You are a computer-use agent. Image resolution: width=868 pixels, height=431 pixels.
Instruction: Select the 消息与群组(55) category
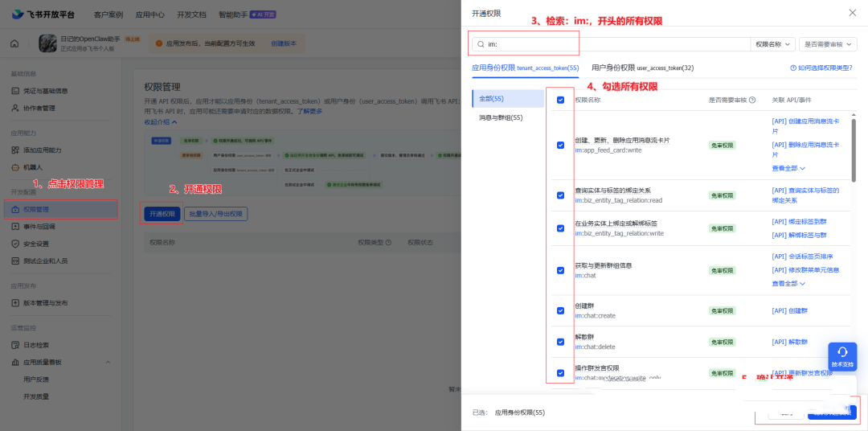(x=501, y=117)
